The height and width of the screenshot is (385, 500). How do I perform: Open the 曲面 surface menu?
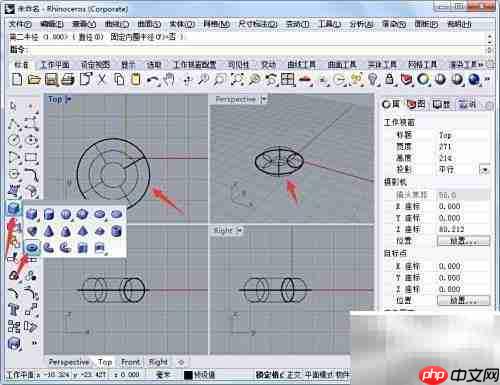click(x=149, y=24)
